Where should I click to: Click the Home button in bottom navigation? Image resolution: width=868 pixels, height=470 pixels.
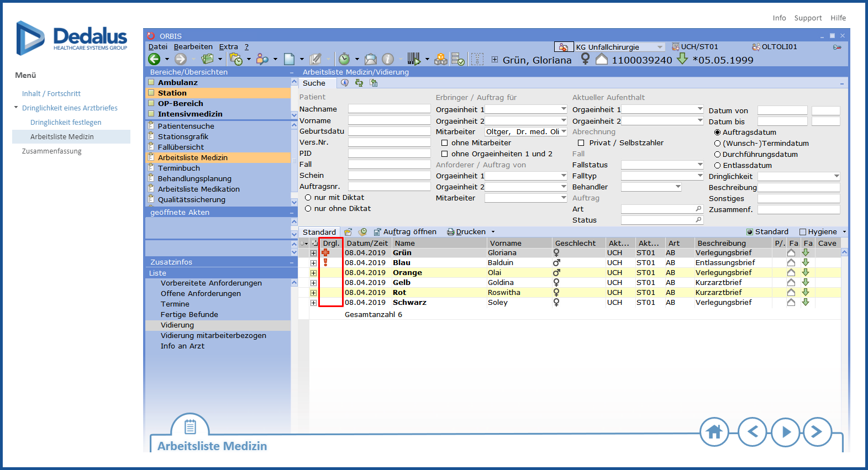pos(714,431)
